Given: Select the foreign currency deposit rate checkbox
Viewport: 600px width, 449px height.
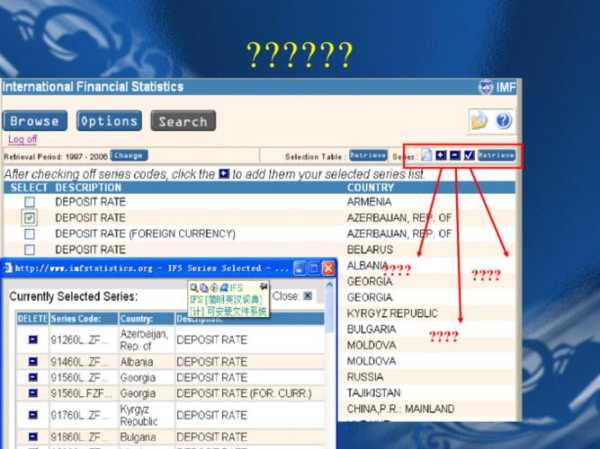Looking at the screenshot, I should [x=30, y=234].
